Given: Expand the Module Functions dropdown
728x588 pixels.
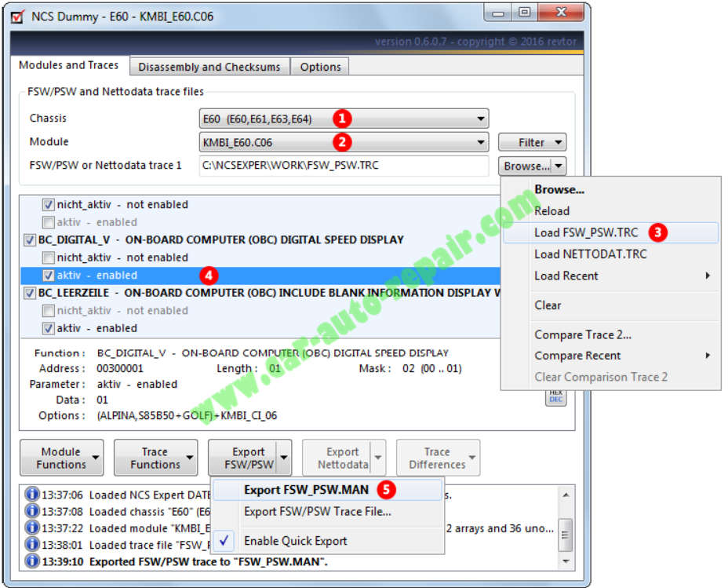Looking at the screenshot, I should tap(62, 458).
